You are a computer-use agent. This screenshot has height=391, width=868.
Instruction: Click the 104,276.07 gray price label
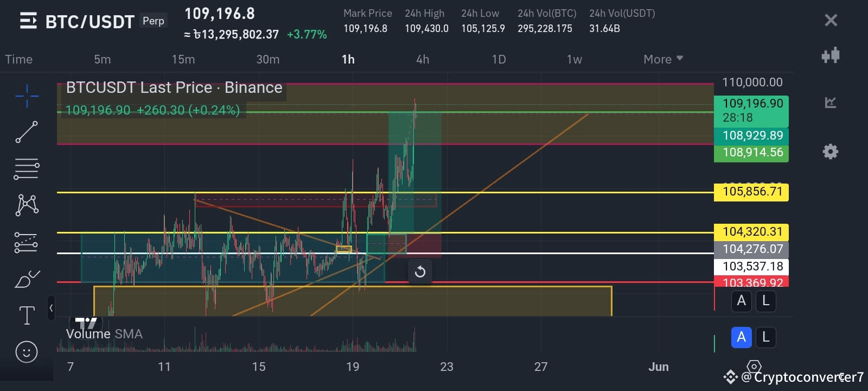pyautogui.click(x=751, y=249)
